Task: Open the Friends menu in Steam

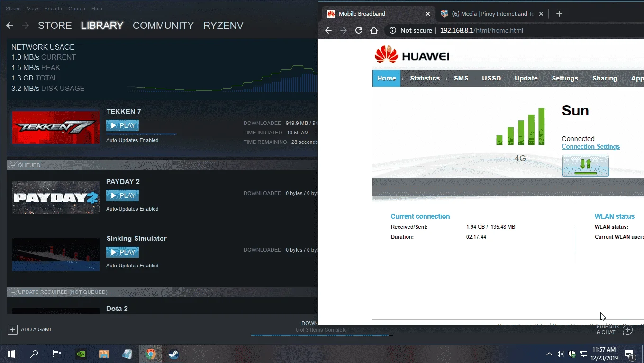Action: click(x=53, y=9)
